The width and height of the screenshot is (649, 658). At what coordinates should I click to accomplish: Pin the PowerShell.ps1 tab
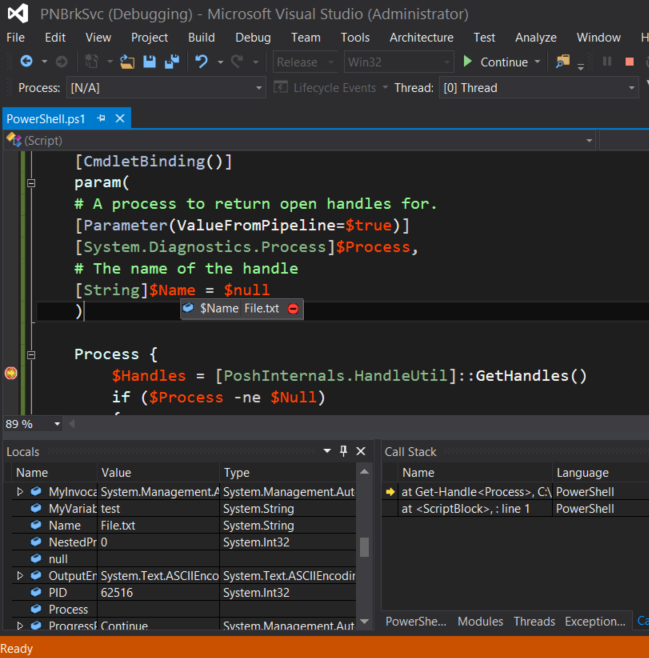[101, 118]
